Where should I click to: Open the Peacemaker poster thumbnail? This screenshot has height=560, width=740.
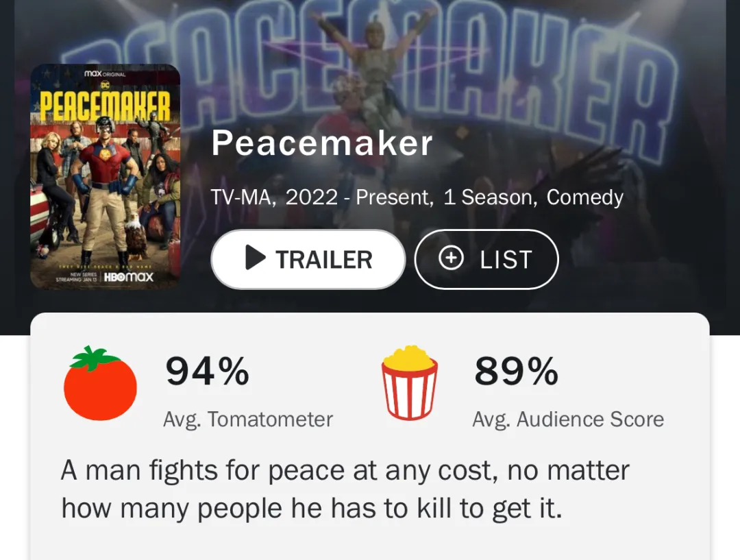point(105,177)
